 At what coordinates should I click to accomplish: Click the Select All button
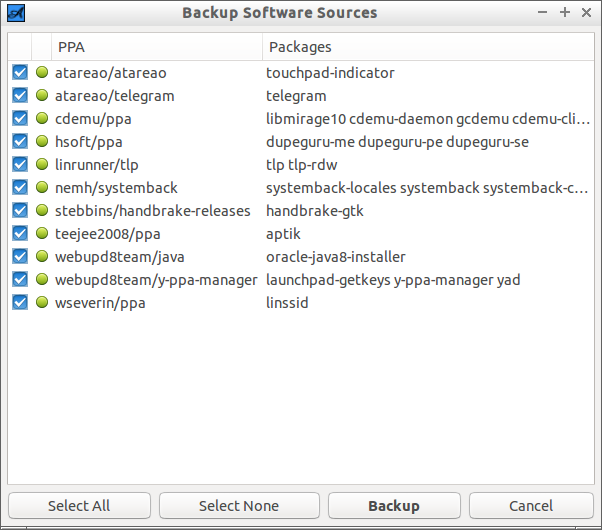click(79, 505)
